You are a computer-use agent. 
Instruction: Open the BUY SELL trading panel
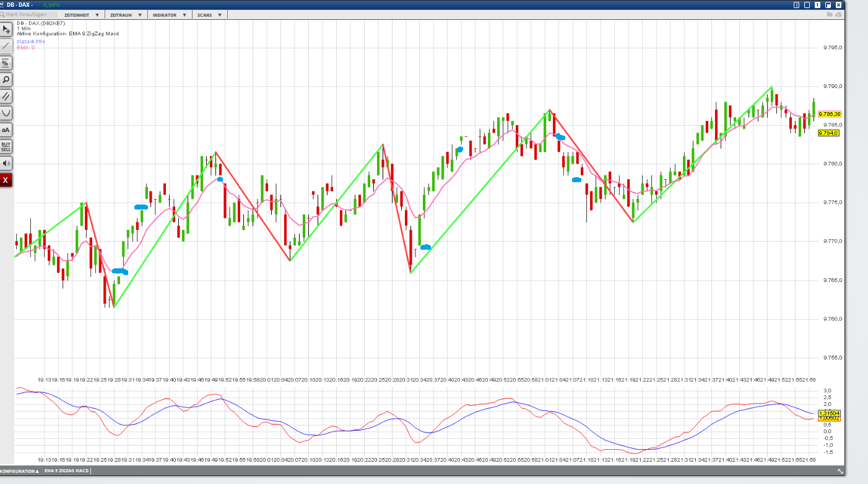(x=5, y=147)
